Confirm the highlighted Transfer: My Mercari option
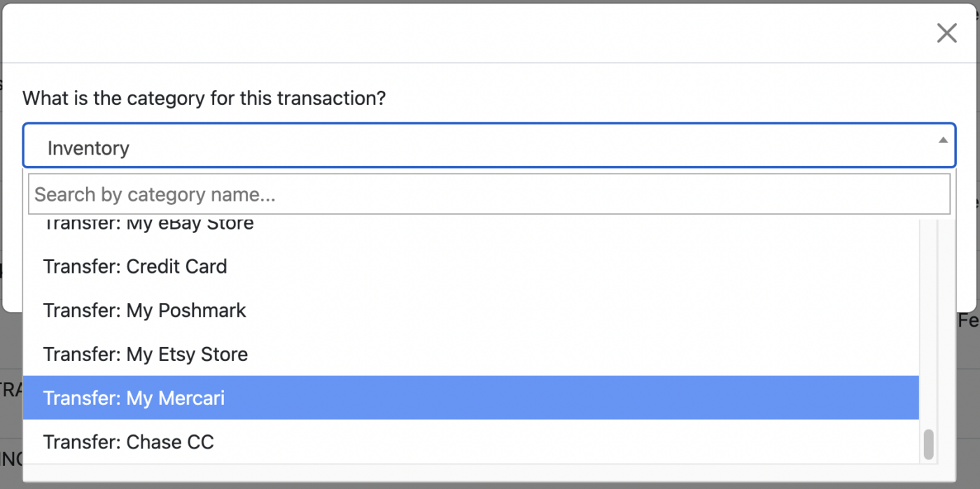This screenshot has height=489, width=980. tap(134, 398)
